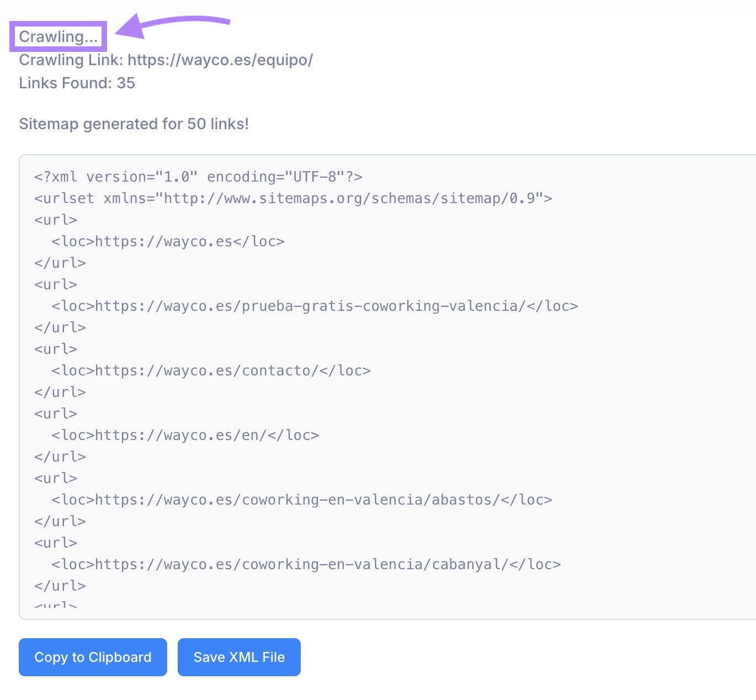Select the Links Found: 35 counter text
This screenshot has height=700, width=756.
[x=77, y=83]
